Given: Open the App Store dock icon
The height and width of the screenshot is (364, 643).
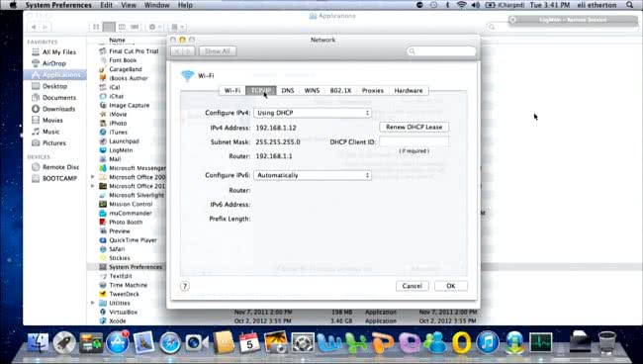Looking at the screenshot, I should (118, 342).
